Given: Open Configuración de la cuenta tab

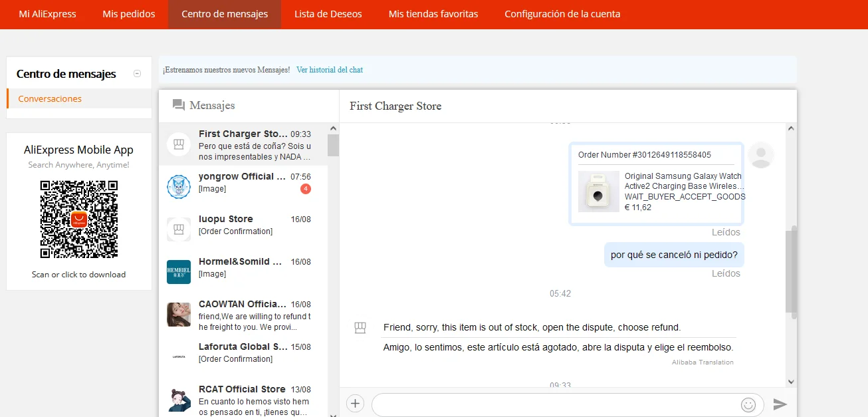Looking at the screenshot, I should 562,14.
